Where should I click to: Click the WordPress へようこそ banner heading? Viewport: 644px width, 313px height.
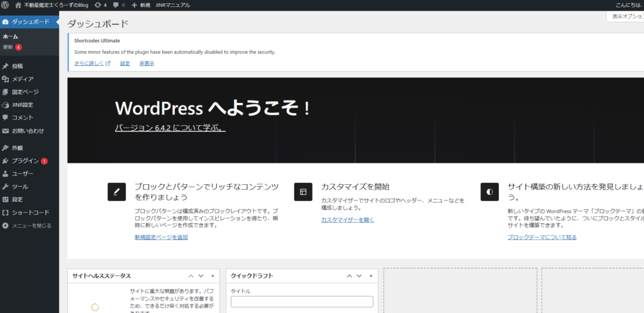coord(213,108)
